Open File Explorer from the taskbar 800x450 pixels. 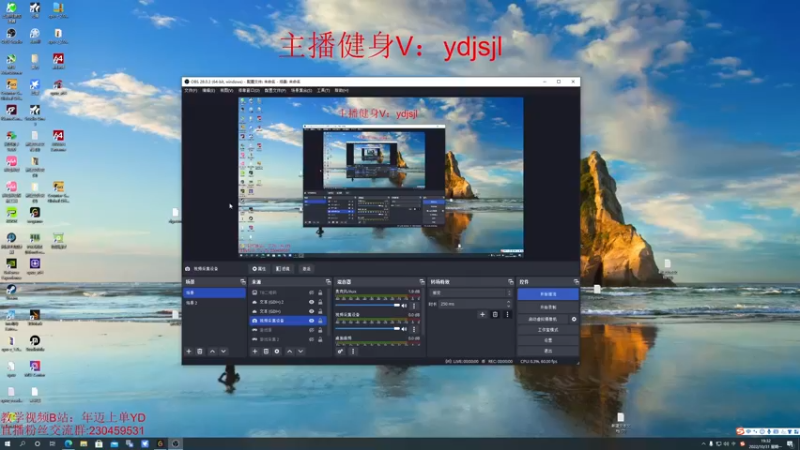83,444
